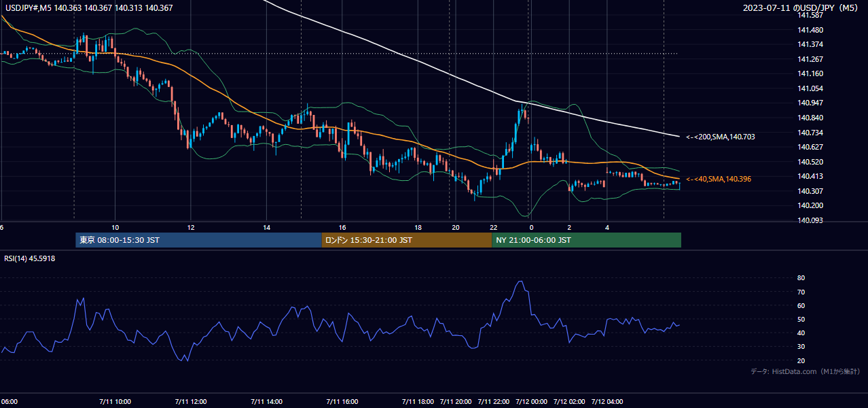Click the HistData.com data source text
The image size is (868, 408).
(805, 371)
